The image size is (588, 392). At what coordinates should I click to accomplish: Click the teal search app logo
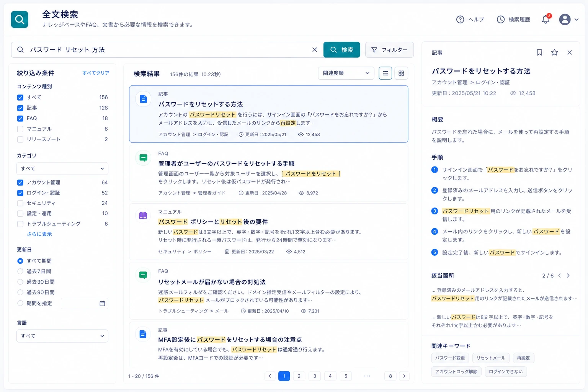coord(20,19)
